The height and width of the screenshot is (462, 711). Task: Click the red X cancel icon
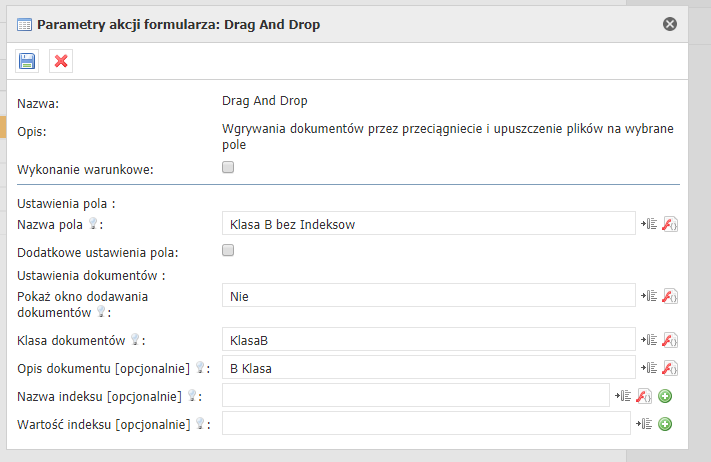click(x=61, y=61)
